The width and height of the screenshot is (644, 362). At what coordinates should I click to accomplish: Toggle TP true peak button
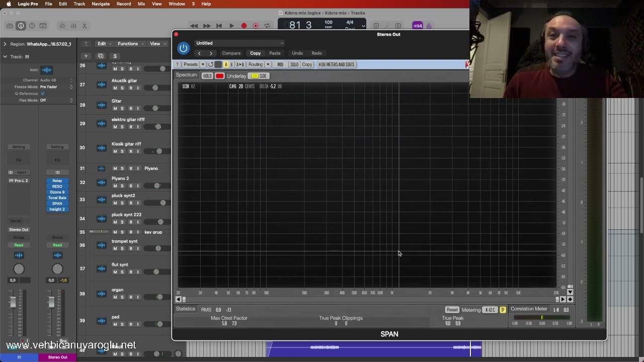click(x=502, y=310)
